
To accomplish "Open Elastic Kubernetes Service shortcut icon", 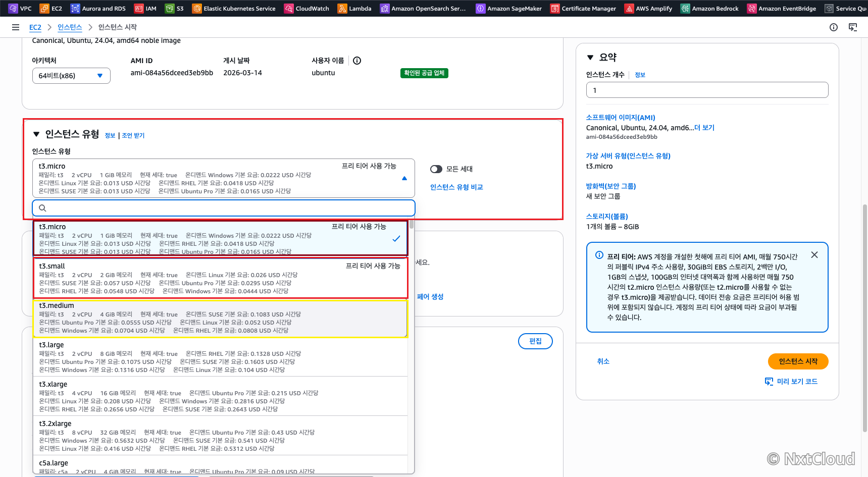I will click(197, 9).
